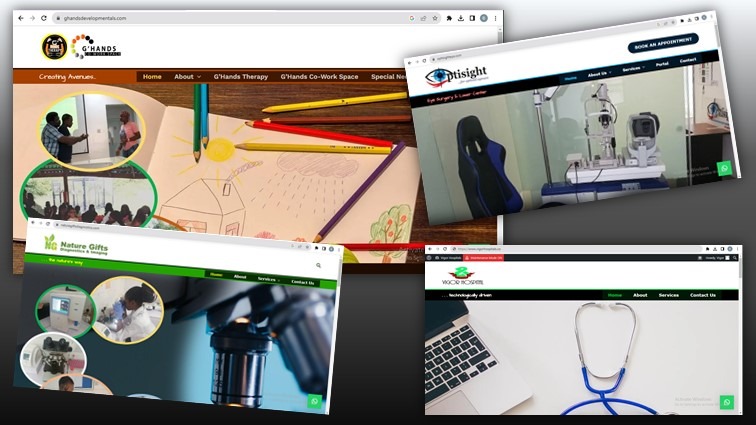Open the downloads icon in G'Hands browser
The width and height of the screenshot is (756, 425).
point(461,18)
